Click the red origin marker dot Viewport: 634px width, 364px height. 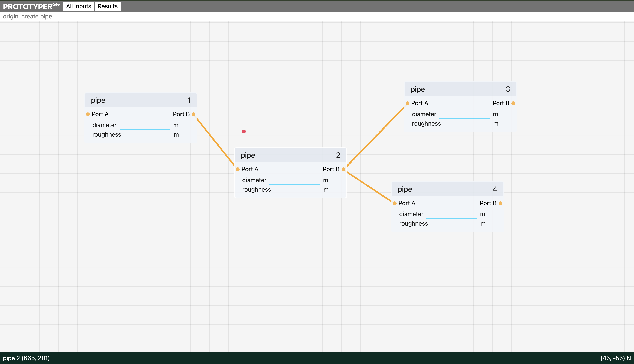click(x=244, y=131)
